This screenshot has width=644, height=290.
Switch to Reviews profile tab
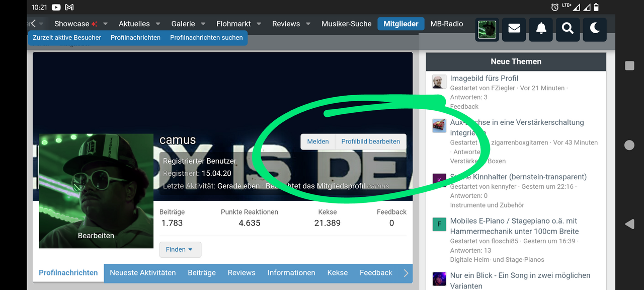tap(242, 273)
